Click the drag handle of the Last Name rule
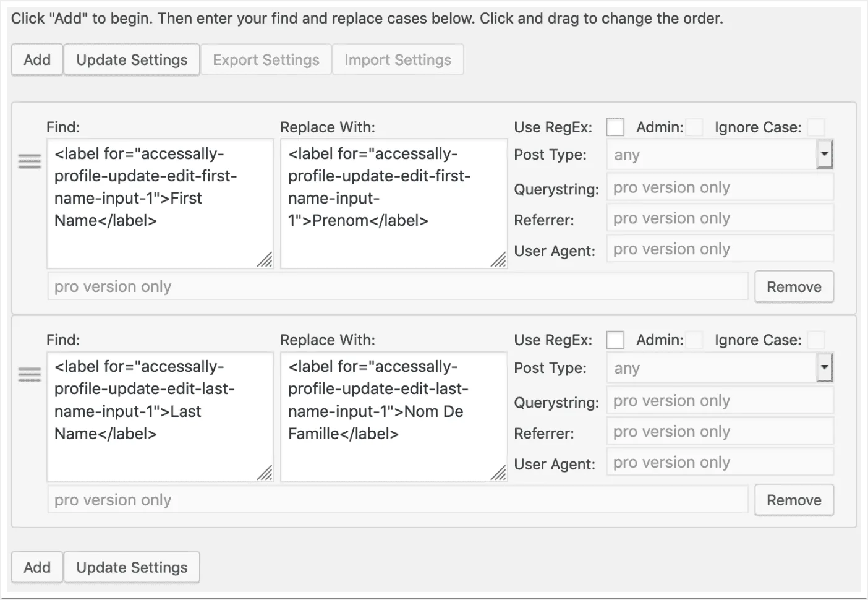This screenshot has height=600, width=868. (29, 374)
